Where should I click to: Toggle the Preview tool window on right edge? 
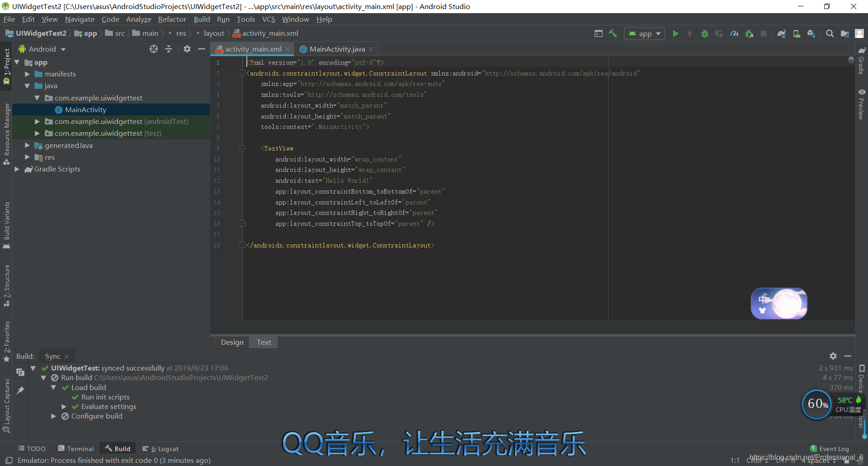(862, 105)
